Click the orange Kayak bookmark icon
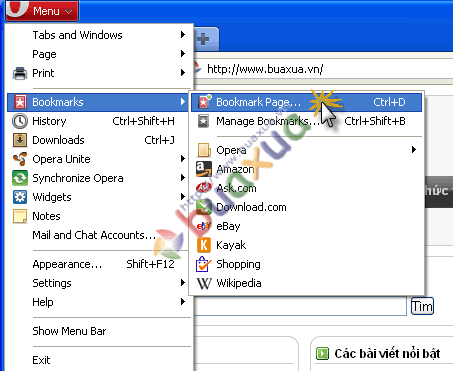Screen dimensions: 453x371 [x=204, y=245]
